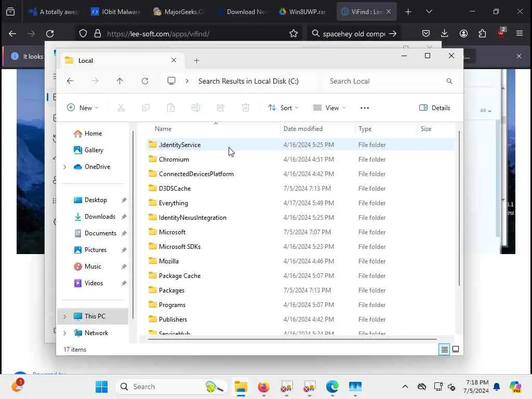Go back in File Explorer
Screen dimensions: 532x399
click(70, 81)
